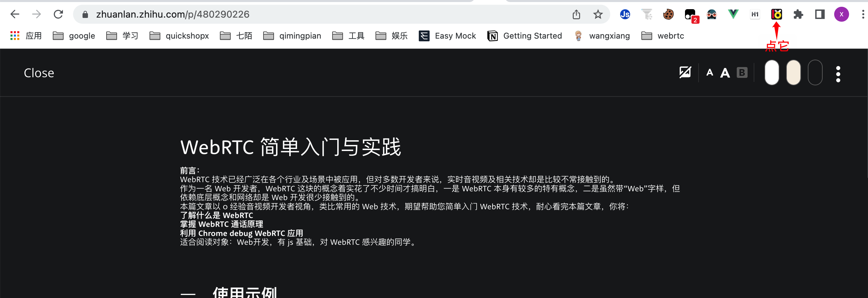Reload the current page
This screenshot has height=298, width=868.
(x=58, y=14)
